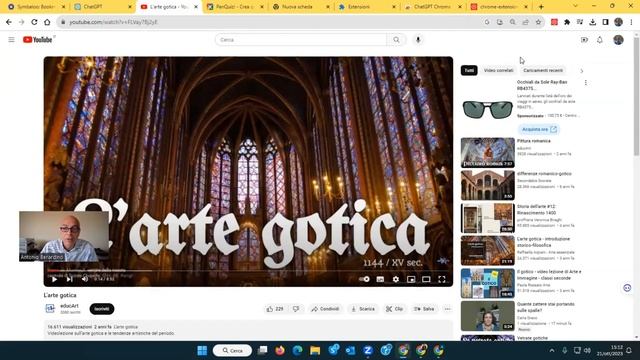
Task: Skip to the next video
Action: [69, 279]
